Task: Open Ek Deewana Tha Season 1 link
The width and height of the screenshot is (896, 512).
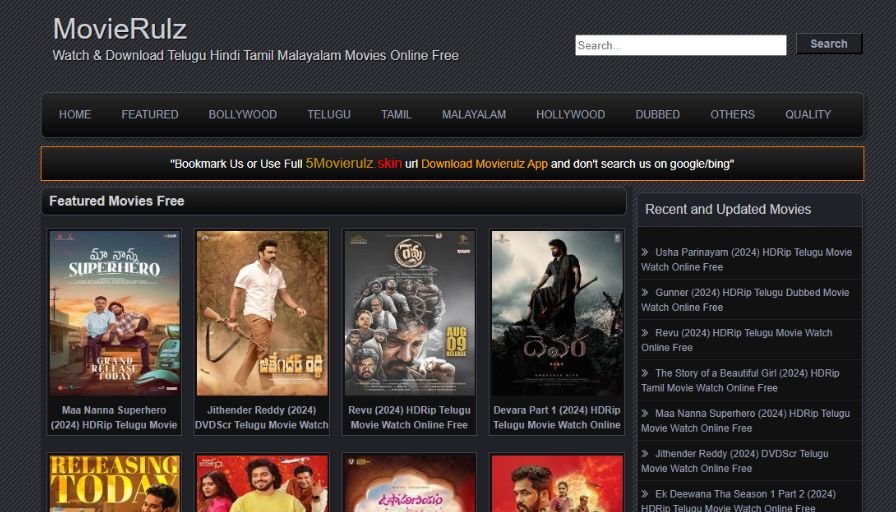Action: point(738,501)
